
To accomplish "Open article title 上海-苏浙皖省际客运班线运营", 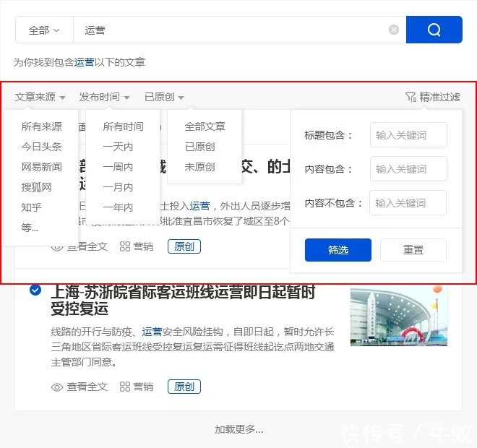I will pyautogui.click(x=183, y=300).
